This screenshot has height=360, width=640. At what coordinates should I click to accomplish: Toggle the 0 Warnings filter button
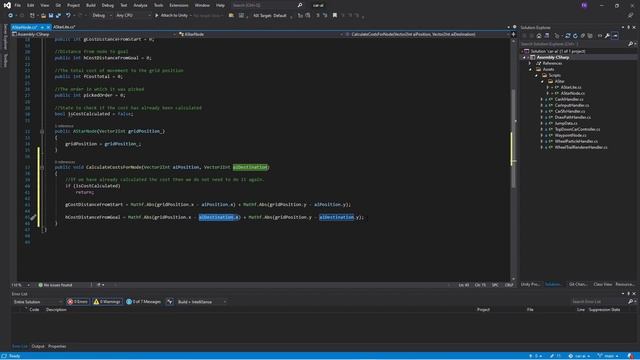pyautogui.click(x=107, y=302)
